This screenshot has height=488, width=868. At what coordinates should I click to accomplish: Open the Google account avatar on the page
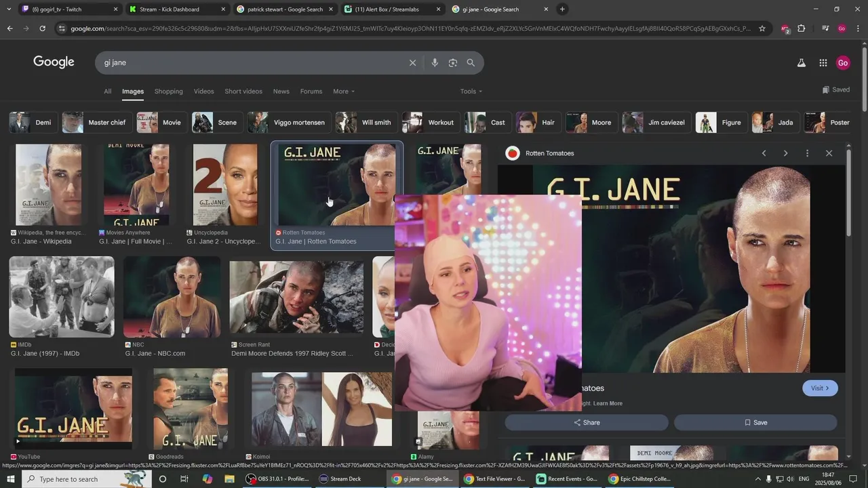point(843,62)
